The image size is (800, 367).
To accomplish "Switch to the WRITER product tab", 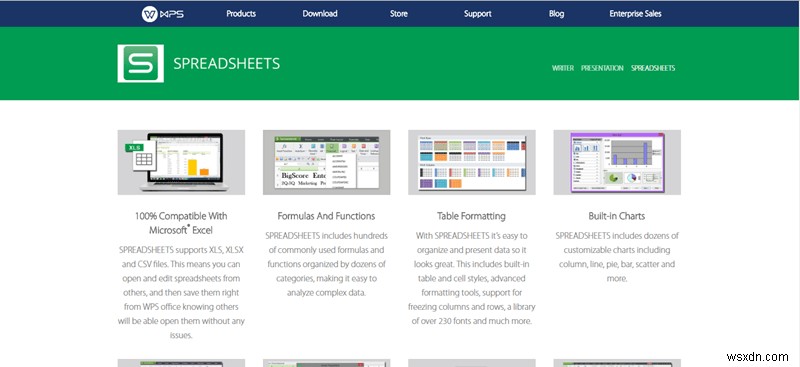I will pos(563,68).
